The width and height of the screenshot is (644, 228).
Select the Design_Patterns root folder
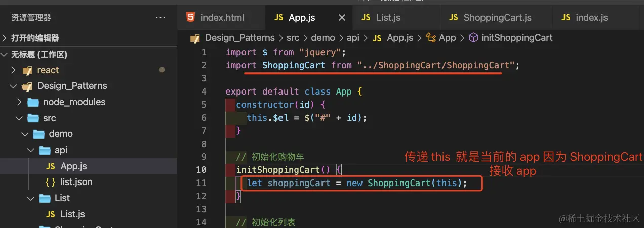[x=72, y=86]
